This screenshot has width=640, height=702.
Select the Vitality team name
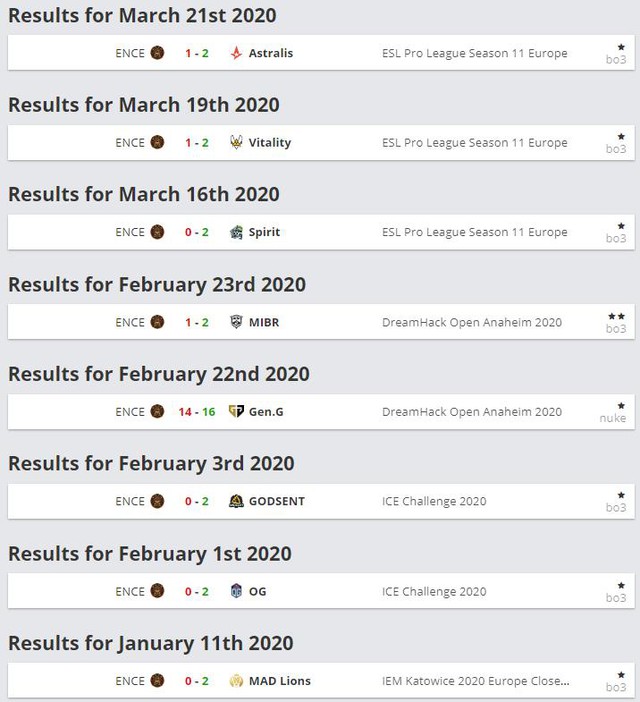[270, 142]
